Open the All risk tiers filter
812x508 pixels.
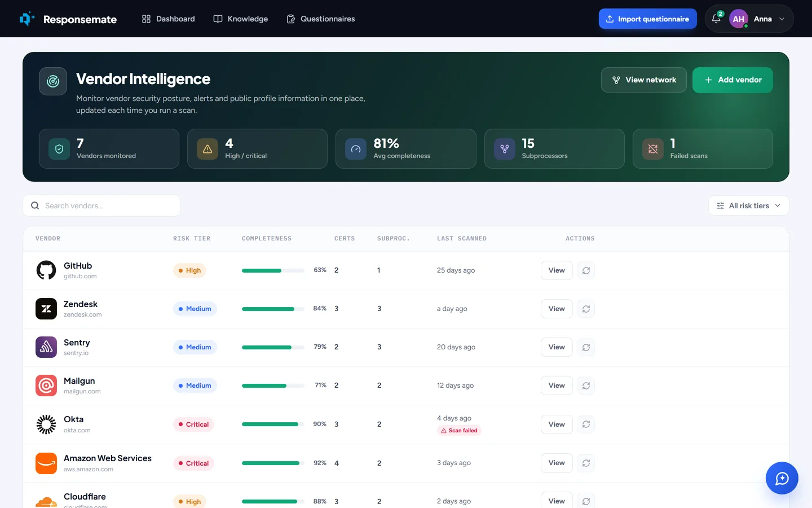(x=748, y=205)
